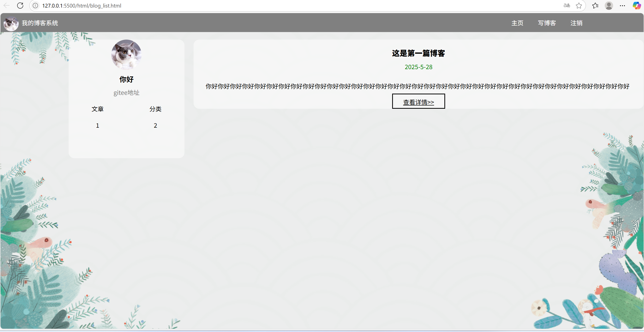Add page to favorites with star icon
The height and width of the screenshot is (332, 644).
579,6
